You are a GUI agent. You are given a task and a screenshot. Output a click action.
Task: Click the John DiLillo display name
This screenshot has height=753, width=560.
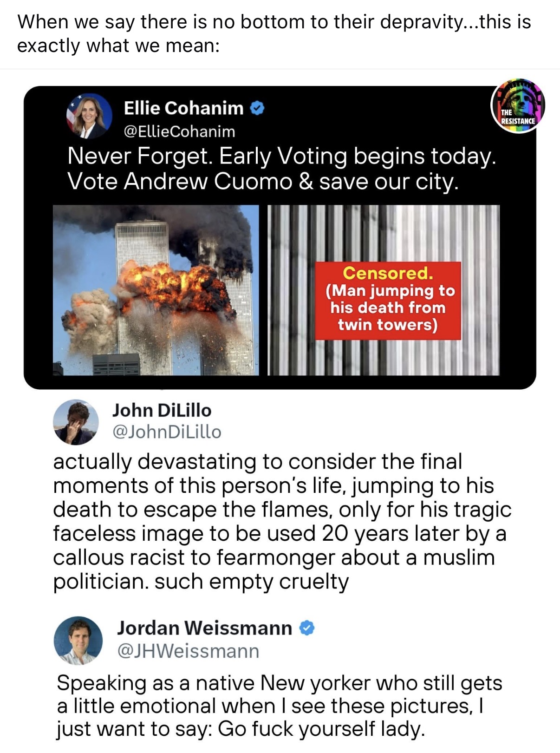pyautogui.click(x=162, y=410)
